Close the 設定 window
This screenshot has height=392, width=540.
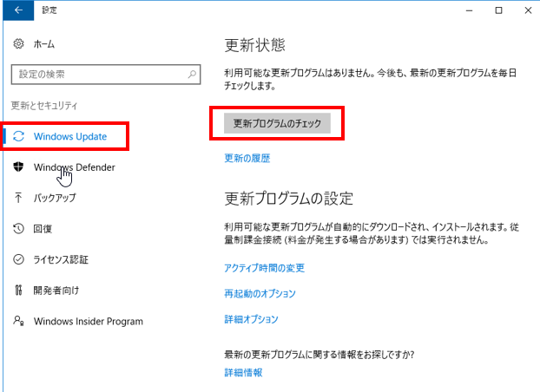[x=528, y=10]
